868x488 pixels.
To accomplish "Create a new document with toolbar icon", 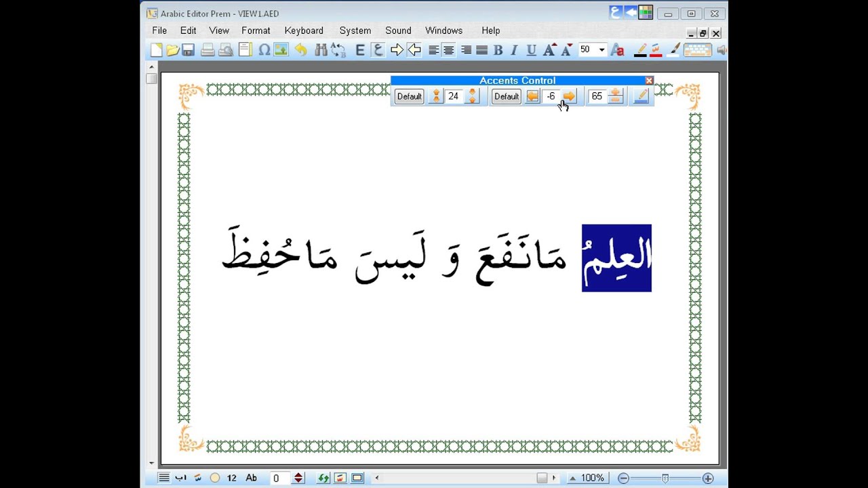I will coord(157,49).
